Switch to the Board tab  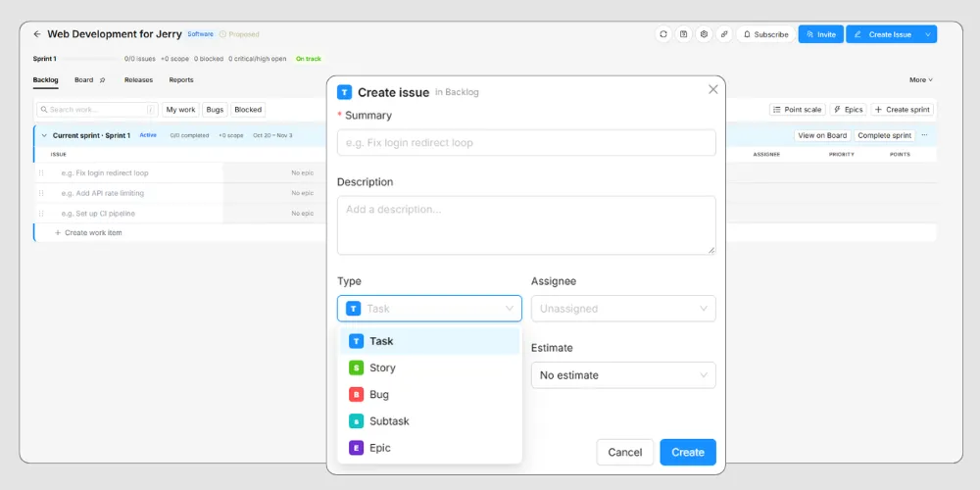click(x=83, y=80)
